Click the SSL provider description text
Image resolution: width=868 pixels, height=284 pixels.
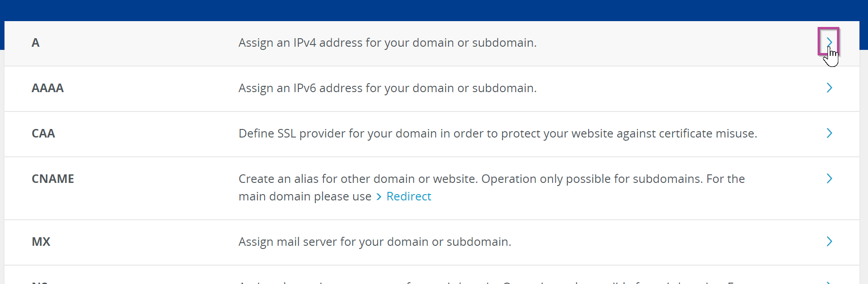pyautogui.click(x=497, y=133)
